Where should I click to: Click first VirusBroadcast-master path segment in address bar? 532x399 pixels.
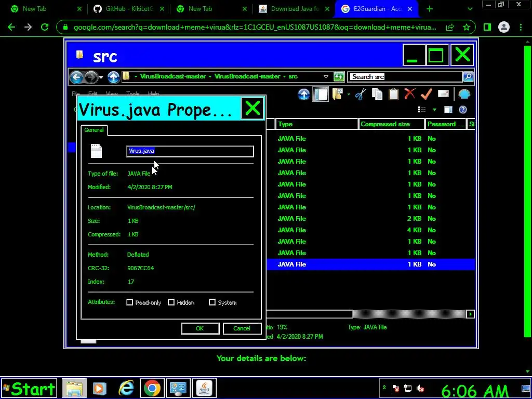pyautogui.click(x=173, y=76)
